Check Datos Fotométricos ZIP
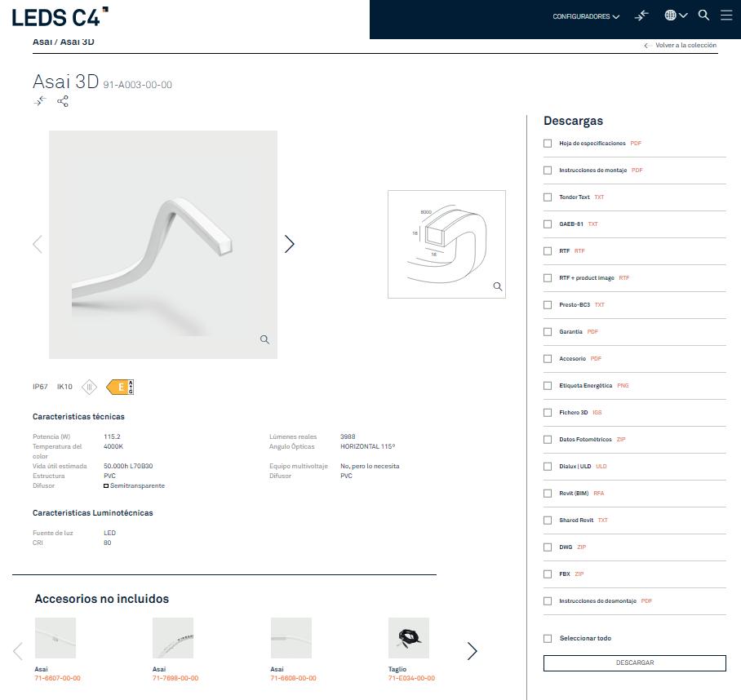This screenshot has height=700, width=741. tap(548, 439)
